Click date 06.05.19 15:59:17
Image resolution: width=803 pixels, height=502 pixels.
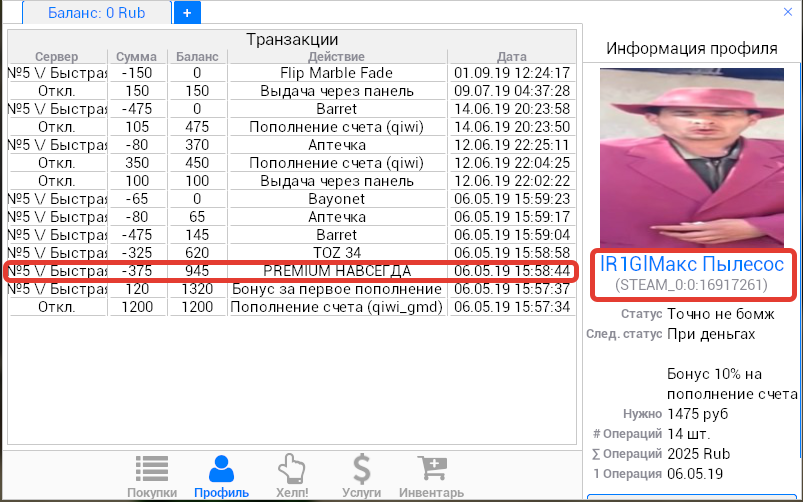512,217
